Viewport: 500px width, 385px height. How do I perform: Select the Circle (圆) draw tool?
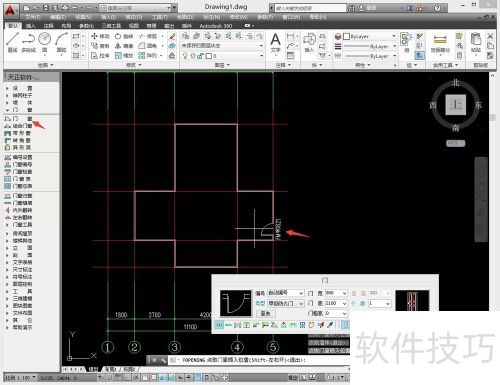[45, 42]
